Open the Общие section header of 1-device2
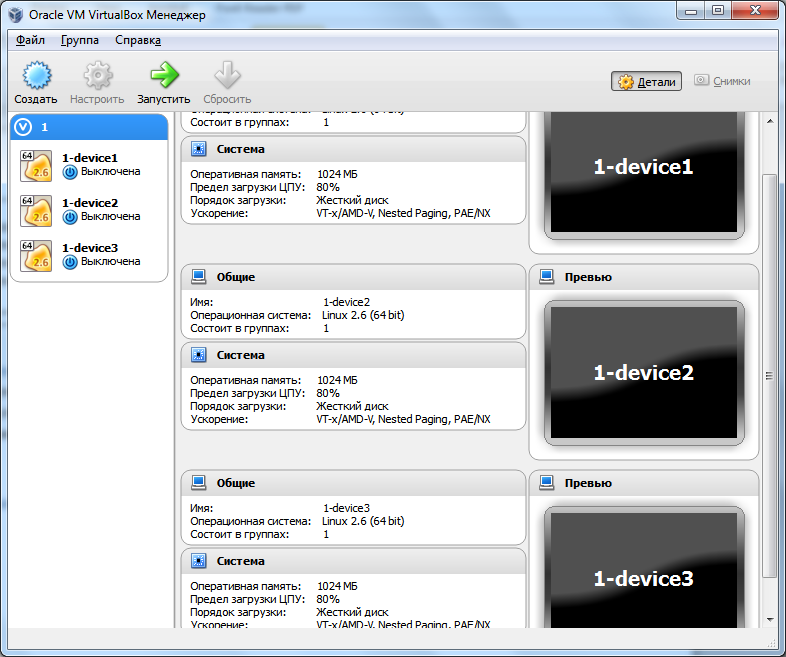 353,277
